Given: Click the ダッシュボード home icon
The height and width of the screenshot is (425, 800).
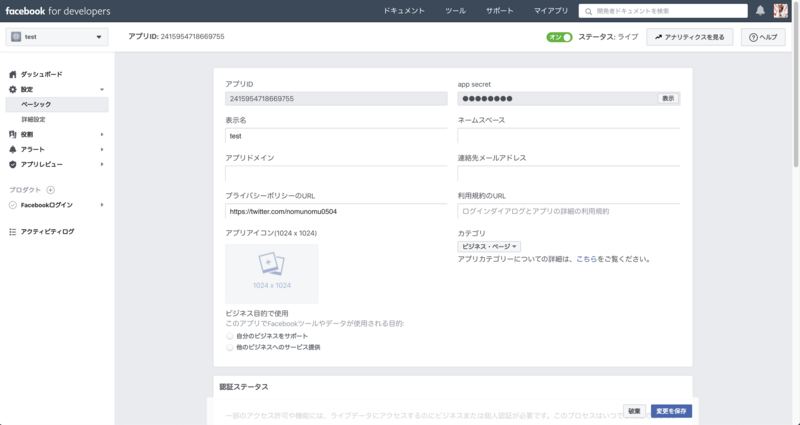Looking at the screenshot, I should pos(13,74).
